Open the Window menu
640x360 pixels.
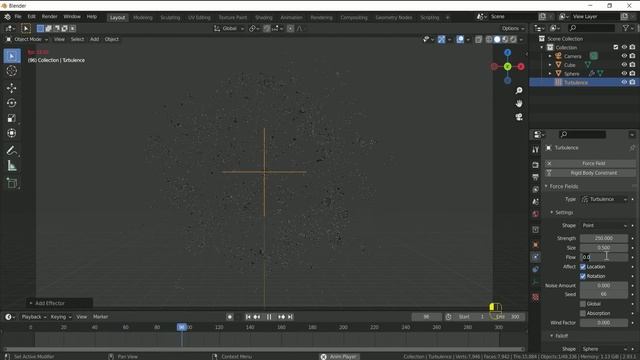point(72,17)
